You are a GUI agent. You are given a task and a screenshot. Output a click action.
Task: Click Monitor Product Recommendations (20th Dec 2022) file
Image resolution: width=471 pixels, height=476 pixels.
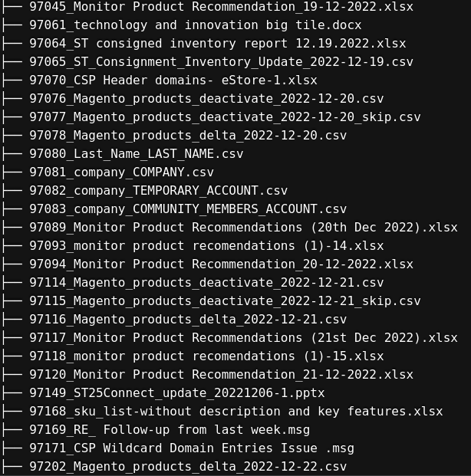(243, 227)
